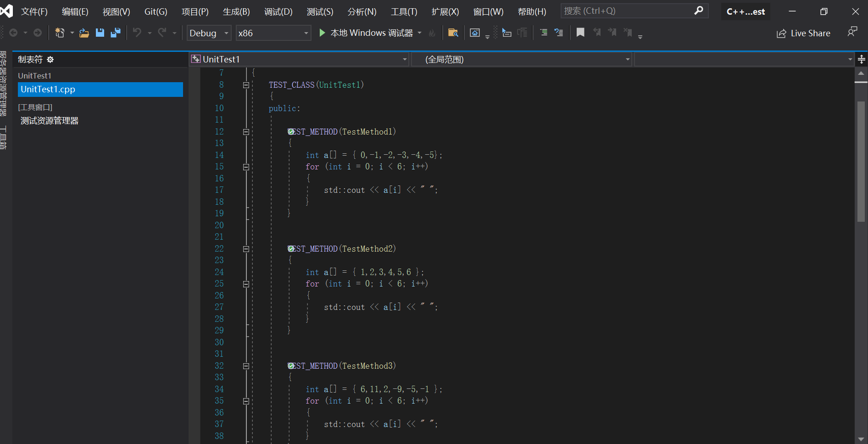
Task: Navigate backward with the back arrow
Action: [x=13, y=33]
